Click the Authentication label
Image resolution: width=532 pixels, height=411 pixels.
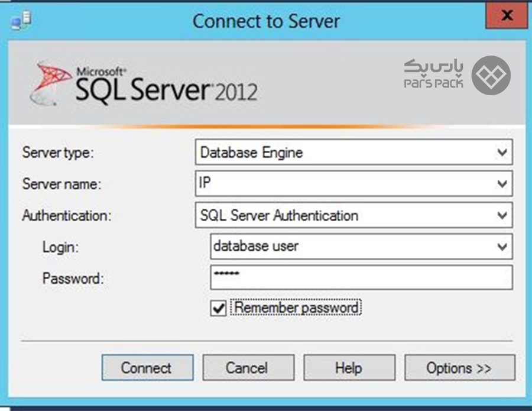coord(66,215)
